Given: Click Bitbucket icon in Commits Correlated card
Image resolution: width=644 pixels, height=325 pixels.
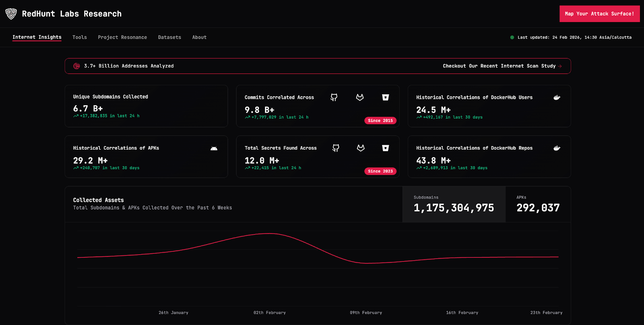Looking at the screenshot, I should (x=385, y=97).
